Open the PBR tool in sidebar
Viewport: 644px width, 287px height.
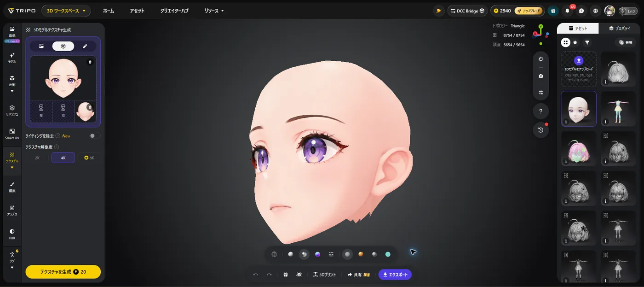12,234
